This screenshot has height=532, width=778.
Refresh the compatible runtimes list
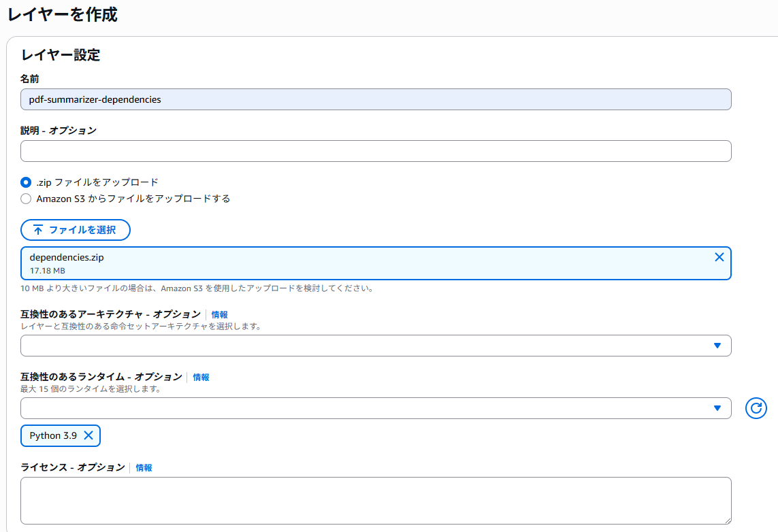point(756,408)
